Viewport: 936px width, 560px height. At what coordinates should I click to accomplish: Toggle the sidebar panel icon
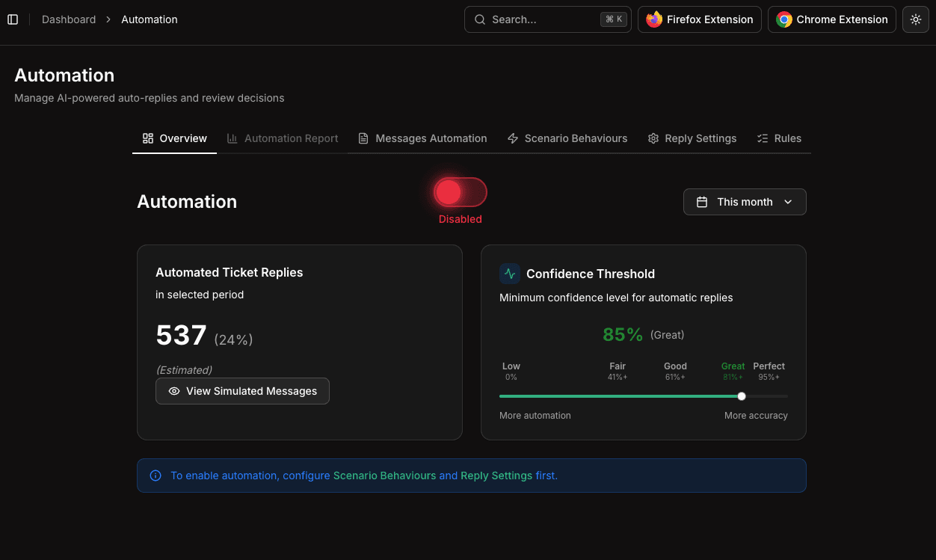13,19
